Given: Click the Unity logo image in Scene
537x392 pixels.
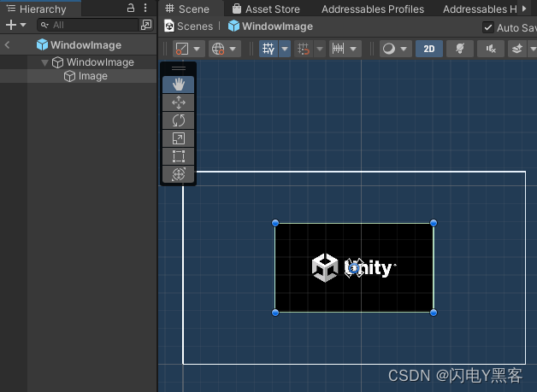Looking at the screenshot, I should pos(354,268).
